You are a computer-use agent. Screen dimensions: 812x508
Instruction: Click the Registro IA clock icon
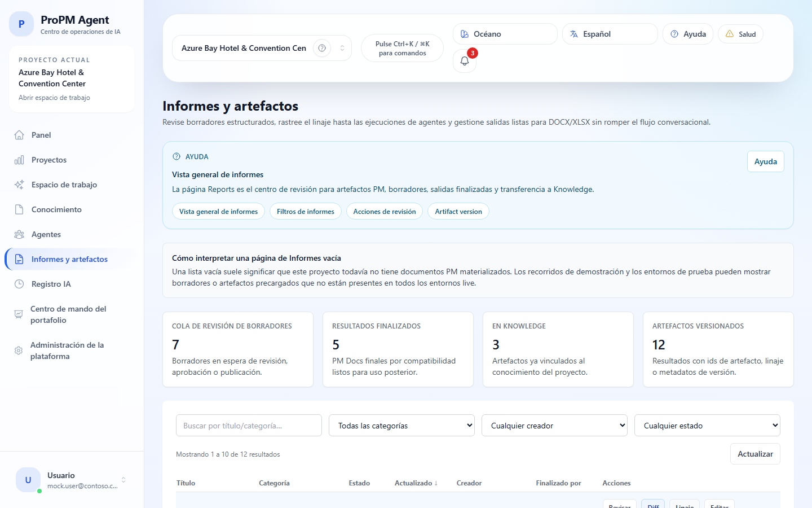(19, 284)
